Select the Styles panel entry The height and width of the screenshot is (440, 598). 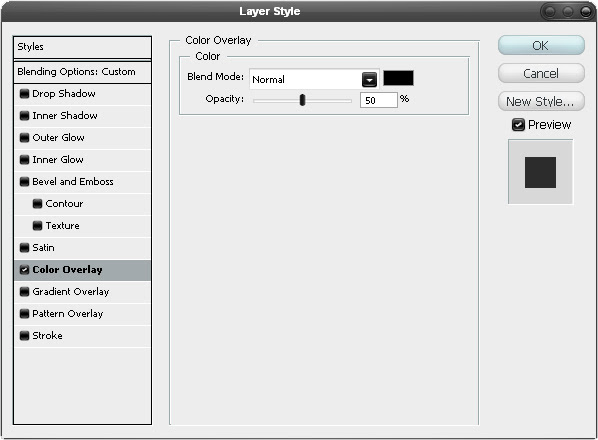coord(82,47)
